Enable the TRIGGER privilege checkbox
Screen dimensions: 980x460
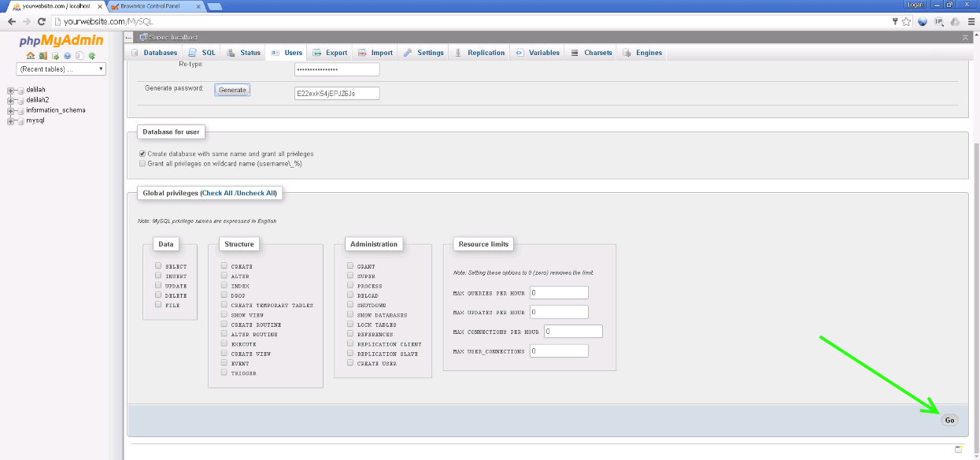click(224, 373)
